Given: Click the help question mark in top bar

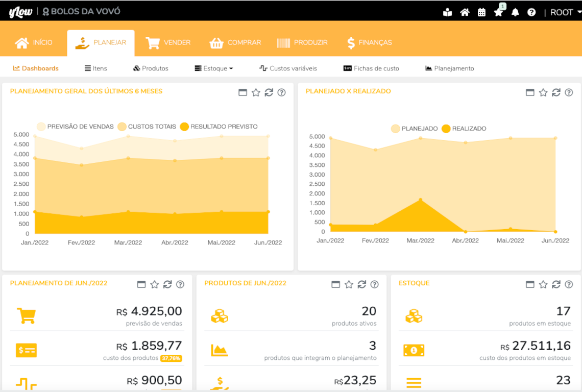Looking at the screenshot, I should (x=531, y=12).
